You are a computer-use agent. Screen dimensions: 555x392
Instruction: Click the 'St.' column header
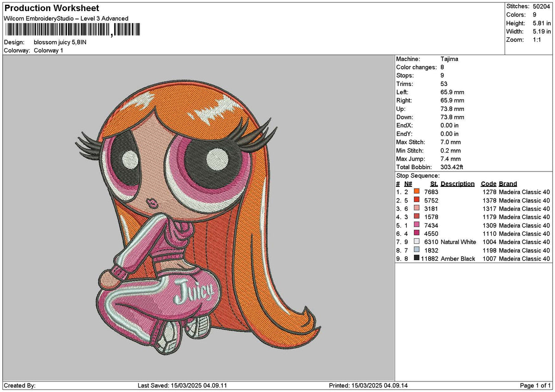point(434,184)
